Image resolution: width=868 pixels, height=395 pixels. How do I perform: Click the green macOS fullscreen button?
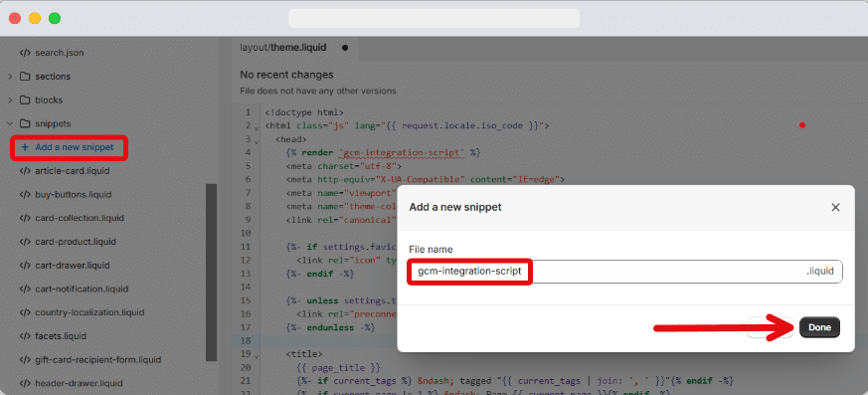(x=55, y=18)
